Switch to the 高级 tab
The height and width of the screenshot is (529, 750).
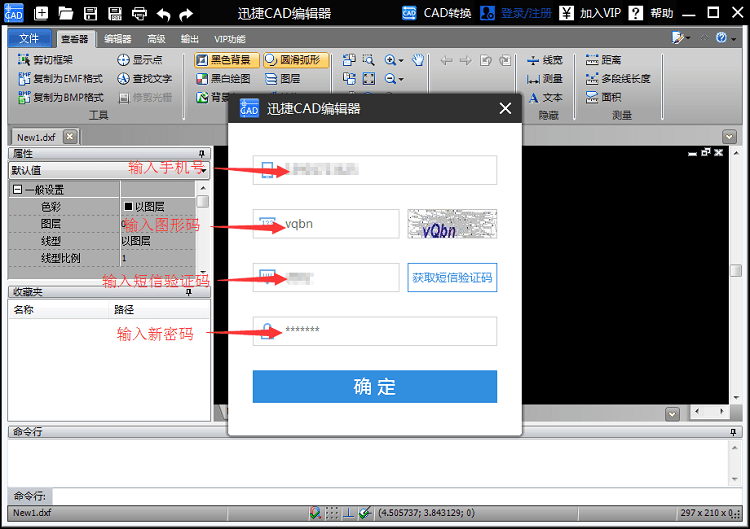156,39
